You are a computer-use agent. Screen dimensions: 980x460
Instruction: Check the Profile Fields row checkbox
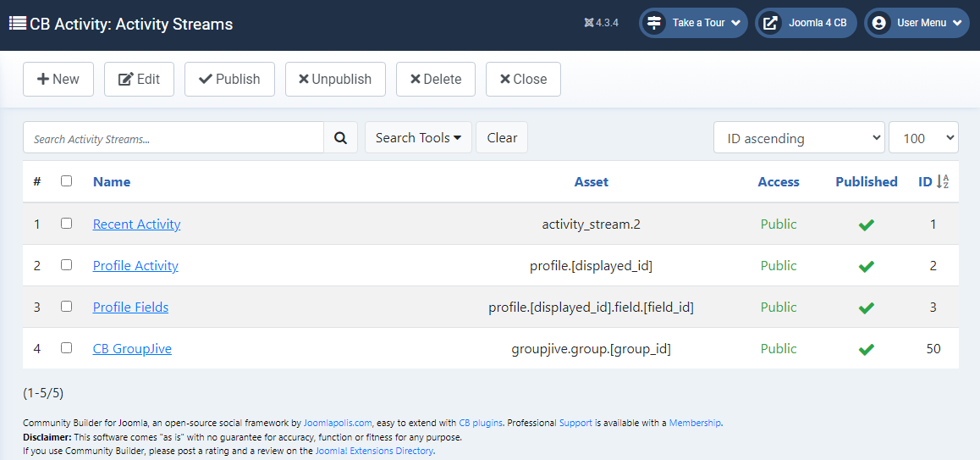pyautogui.click(x=66, y=306)
